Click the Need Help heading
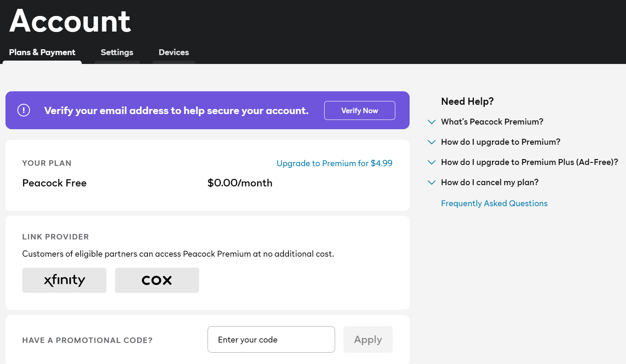This screenshot has width=626, height=364. coord(467,101)
